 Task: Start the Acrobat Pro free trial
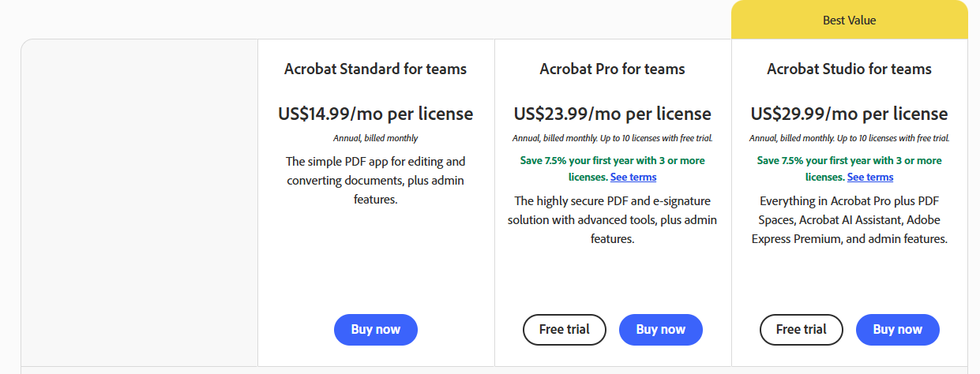565,330
